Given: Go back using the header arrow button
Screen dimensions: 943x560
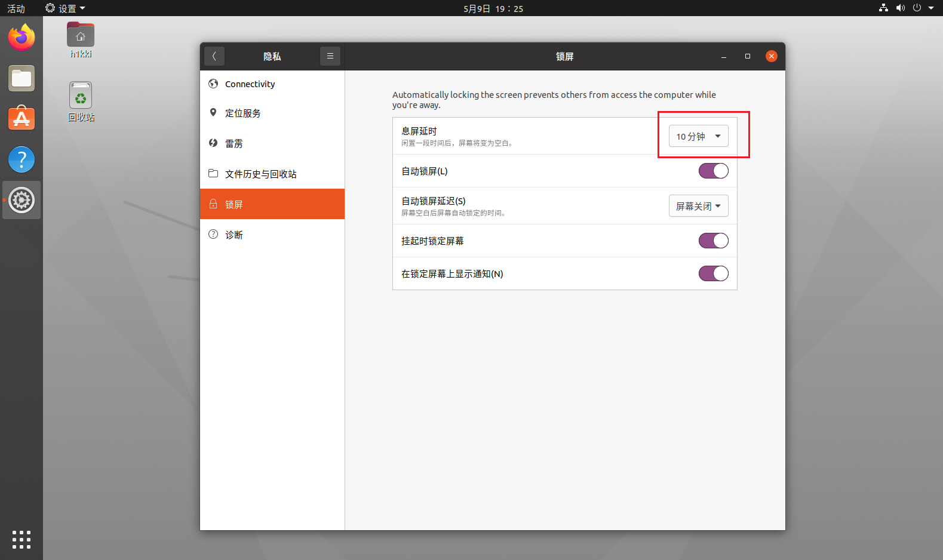Looking at the screenshot, I should pos(214,56).
